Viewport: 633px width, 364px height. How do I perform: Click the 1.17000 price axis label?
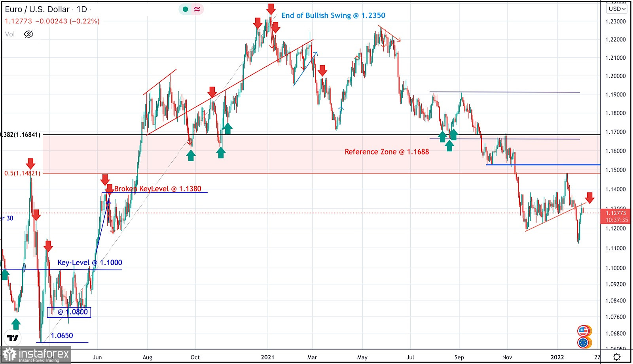coord(616,132)
